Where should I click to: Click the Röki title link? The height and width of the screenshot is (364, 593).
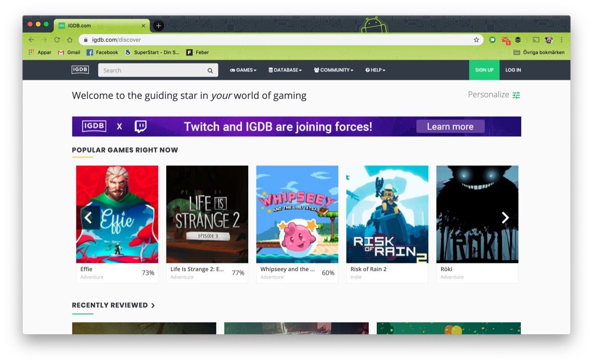446,269
